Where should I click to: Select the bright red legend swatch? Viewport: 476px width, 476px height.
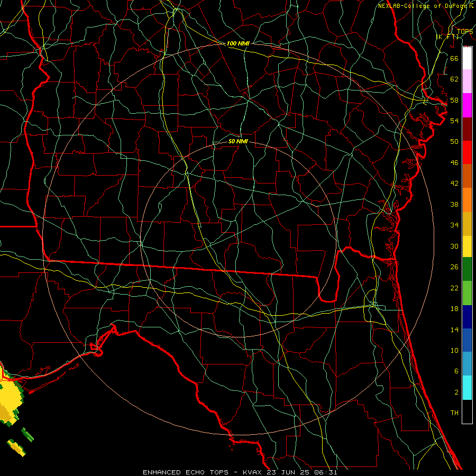point(467,152)
